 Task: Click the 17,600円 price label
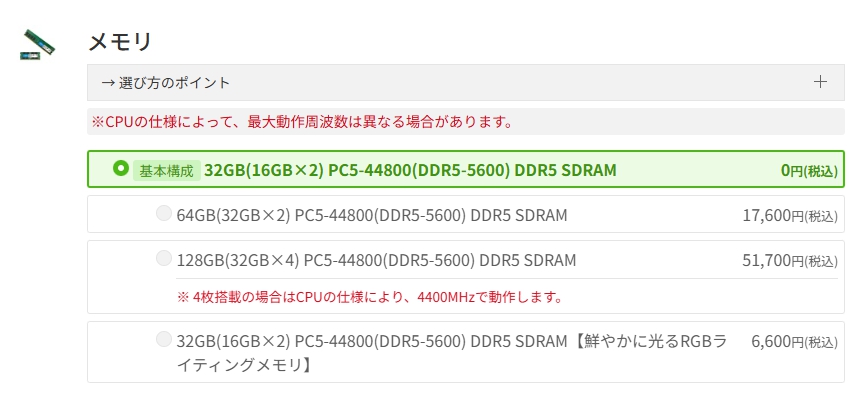(789, 215)
